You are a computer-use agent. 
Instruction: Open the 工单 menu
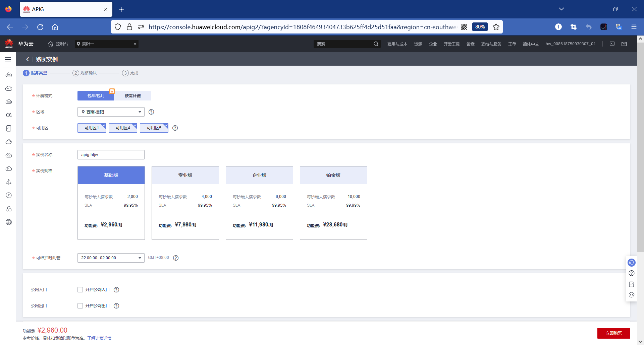[x=512, y=44]
